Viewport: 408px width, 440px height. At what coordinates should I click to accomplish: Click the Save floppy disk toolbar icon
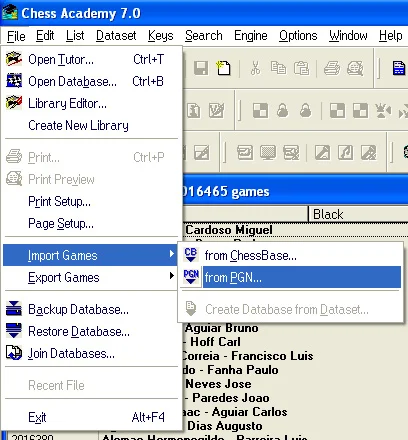pyautogui.click(x=201, y=68)
